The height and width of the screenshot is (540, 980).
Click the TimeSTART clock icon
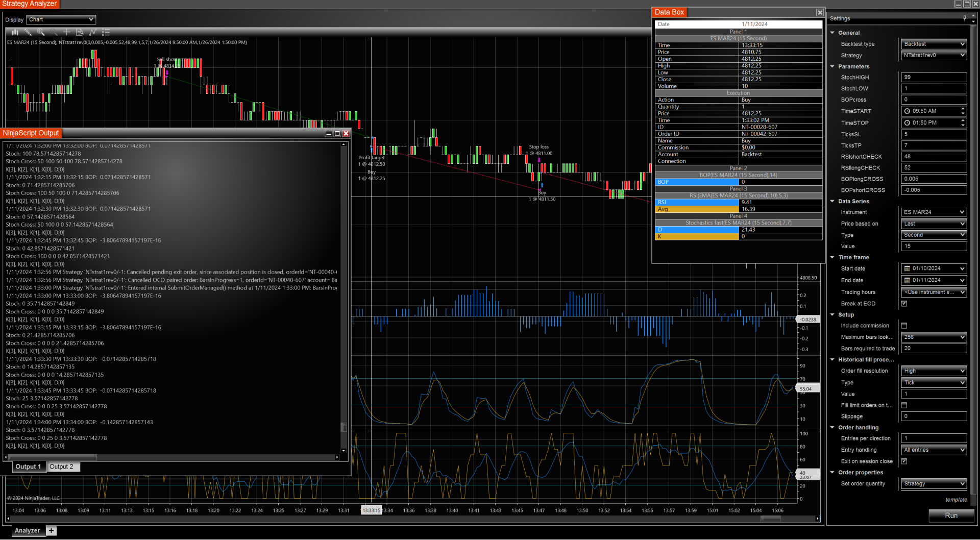coord(907,111)
